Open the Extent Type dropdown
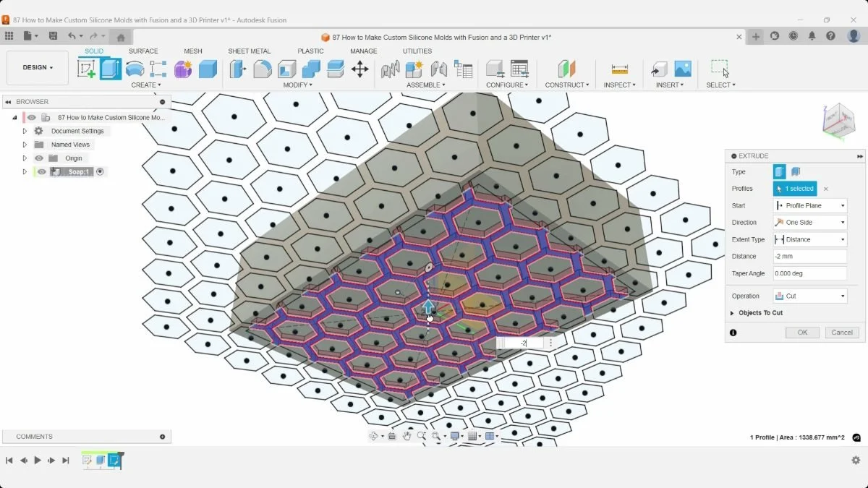This screenshot has width=868, height=488. (809, 239)
